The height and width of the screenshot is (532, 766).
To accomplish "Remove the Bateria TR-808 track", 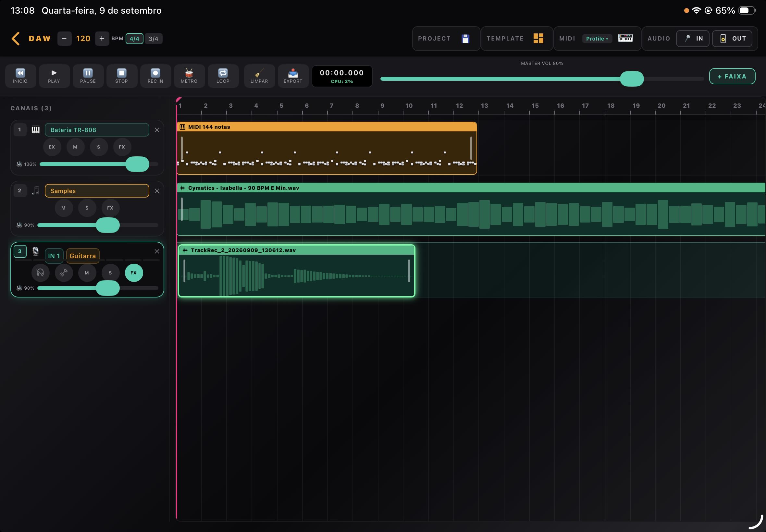I will coord(157,130).
